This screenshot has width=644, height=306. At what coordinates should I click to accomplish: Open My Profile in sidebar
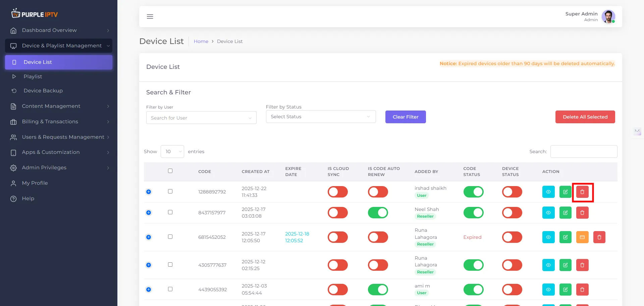(x=59, y=183)
